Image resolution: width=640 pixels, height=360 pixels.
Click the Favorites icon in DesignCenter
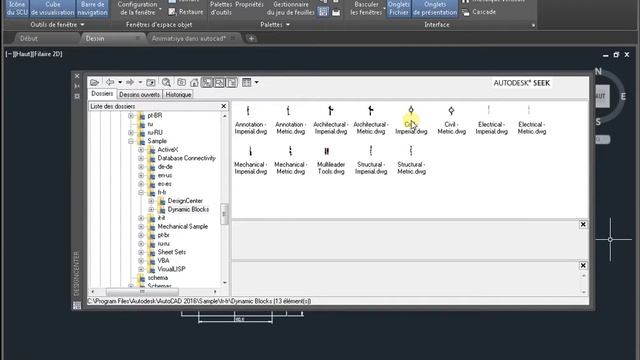coord(182,82)
